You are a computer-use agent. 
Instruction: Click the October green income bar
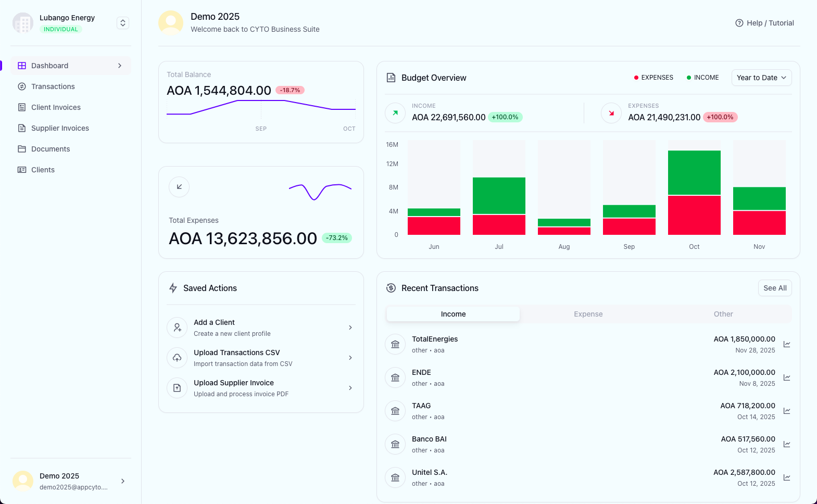[x=694, y=172]
